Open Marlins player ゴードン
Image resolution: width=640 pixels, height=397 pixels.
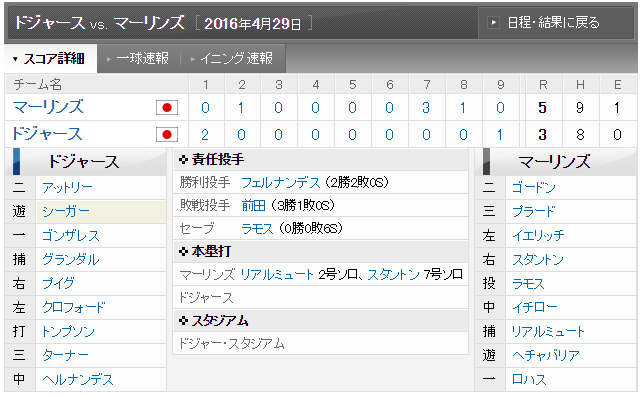coord(534,188)
